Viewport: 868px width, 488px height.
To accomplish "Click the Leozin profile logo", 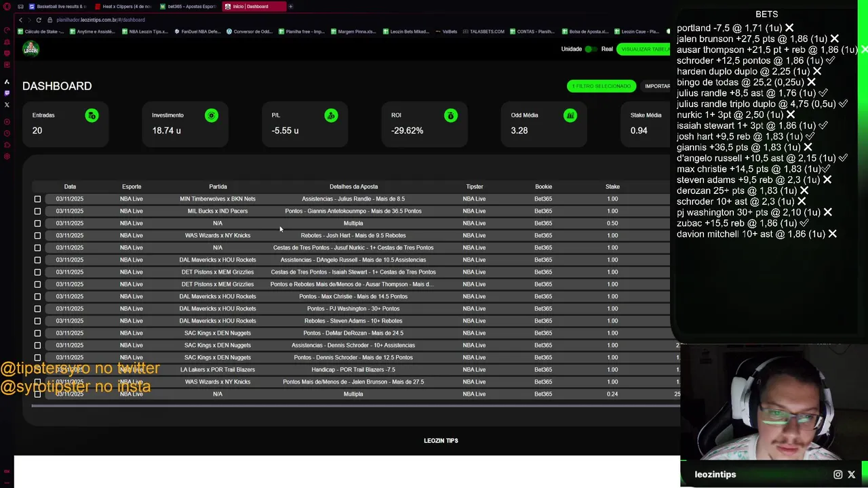I will point(31,49).
